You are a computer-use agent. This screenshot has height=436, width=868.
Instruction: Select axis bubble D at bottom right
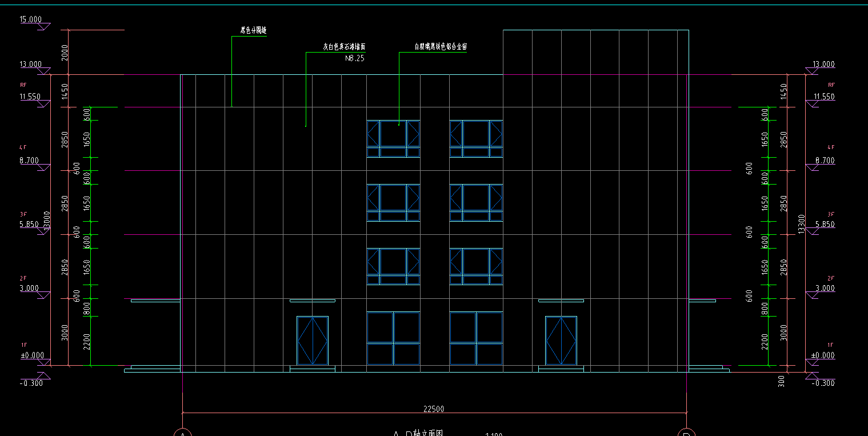click(x=686, y=433)
